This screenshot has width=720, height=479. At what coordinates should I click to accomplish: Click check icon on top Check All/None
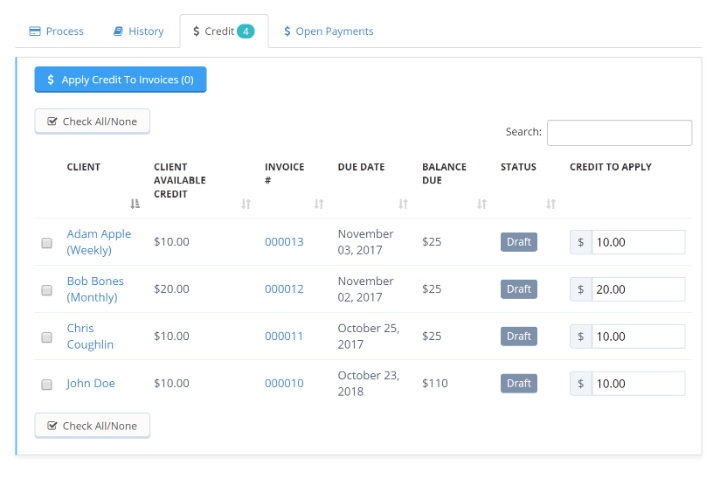point(52,121)
